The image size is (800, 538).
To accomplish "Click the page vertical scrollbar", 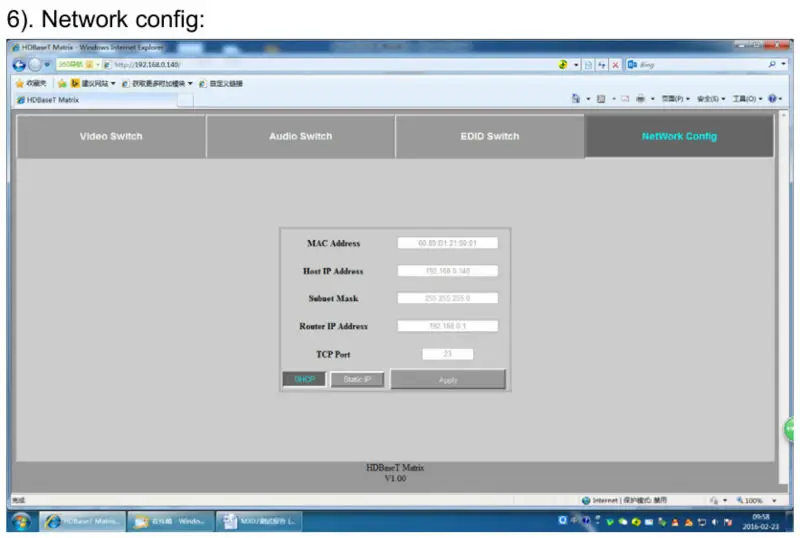I will (784, 298).
